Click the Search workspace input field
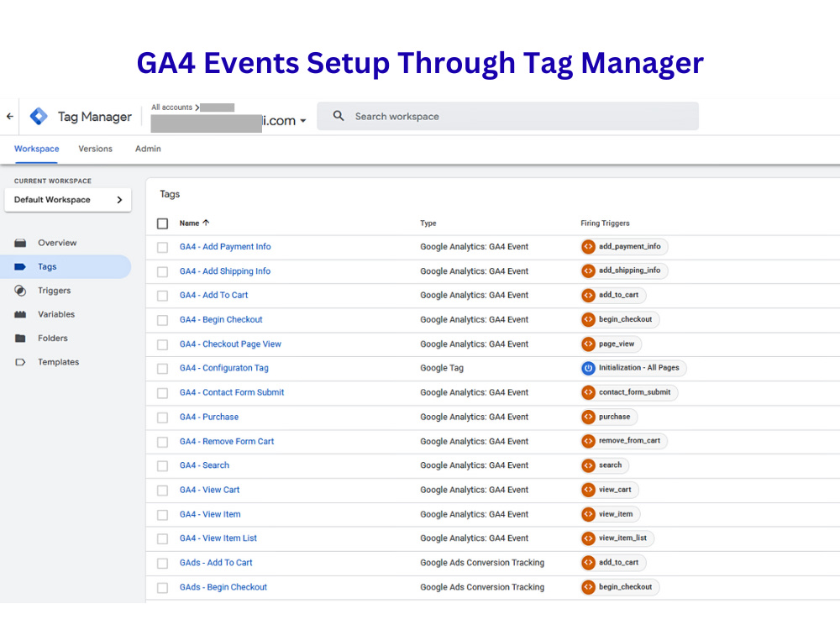The width and height of the screenshot is (840, 630). click(508, 116)
